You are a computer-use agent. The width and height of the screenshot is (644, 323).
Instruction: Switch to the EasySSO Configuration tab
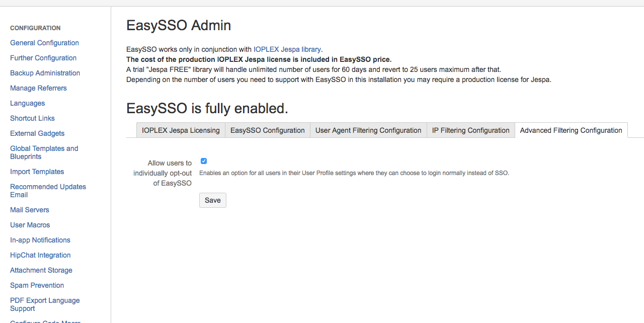[268, 130]
